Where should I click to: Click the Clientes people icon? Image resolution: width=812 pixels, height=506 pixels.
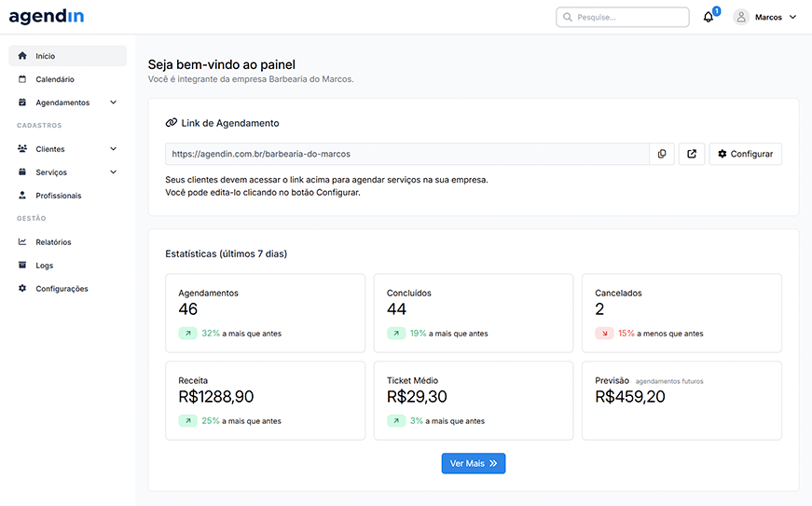[x=22, y=148]
